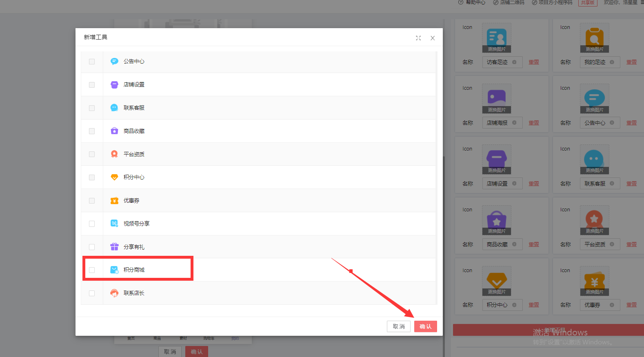Click the 商品收藏 bag icon
The image size is (644, 357).
[x=114, y=131]
